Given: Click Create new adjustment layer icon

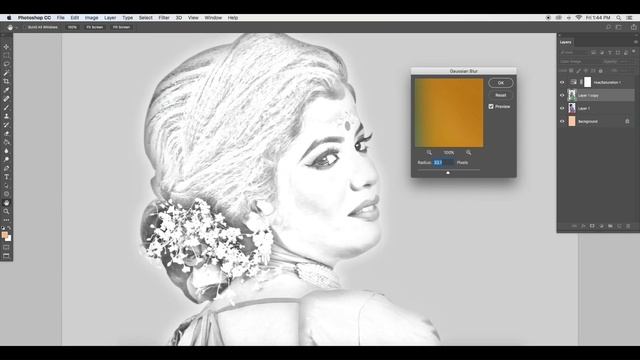Looking at the screenshot, I should (x=601, y=226).
